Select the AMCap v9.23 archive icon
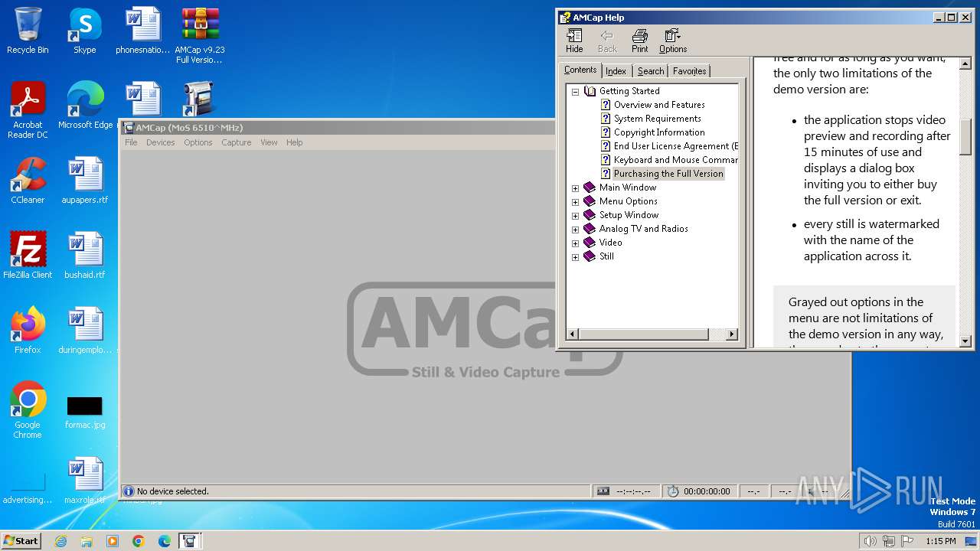The image size is (980, 551). (x=200, y=35)
